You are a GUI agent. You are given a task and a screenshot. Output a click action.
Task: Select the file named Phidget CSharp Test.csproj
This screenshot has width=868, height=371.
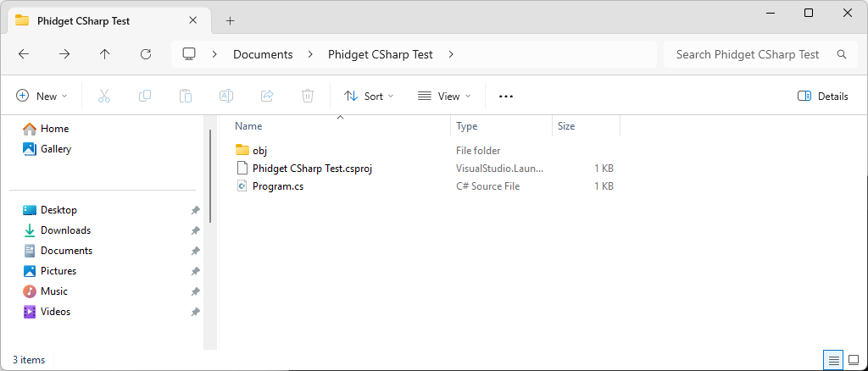[312, 168]
